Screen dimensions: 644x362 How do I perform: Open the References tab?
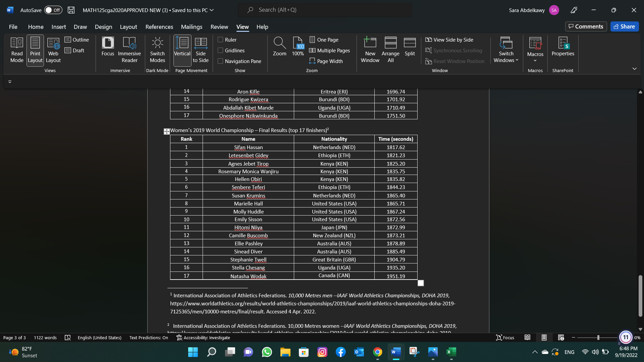coord(159,27)
